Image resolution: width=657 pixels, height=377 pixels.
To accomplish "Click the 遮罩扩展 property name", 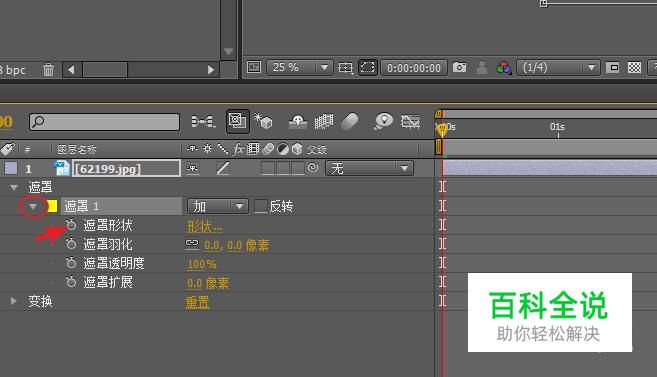I will 108,282.
